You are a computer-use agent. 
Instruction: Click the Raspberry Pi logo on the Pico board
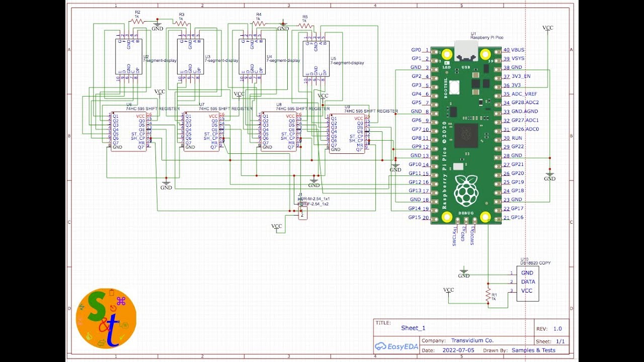click(467, 191)
